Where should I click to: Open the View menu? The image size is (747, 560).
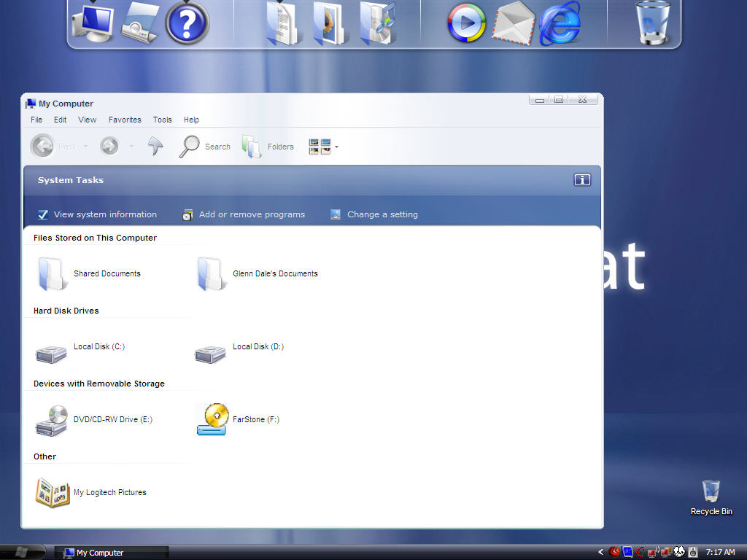88,120
